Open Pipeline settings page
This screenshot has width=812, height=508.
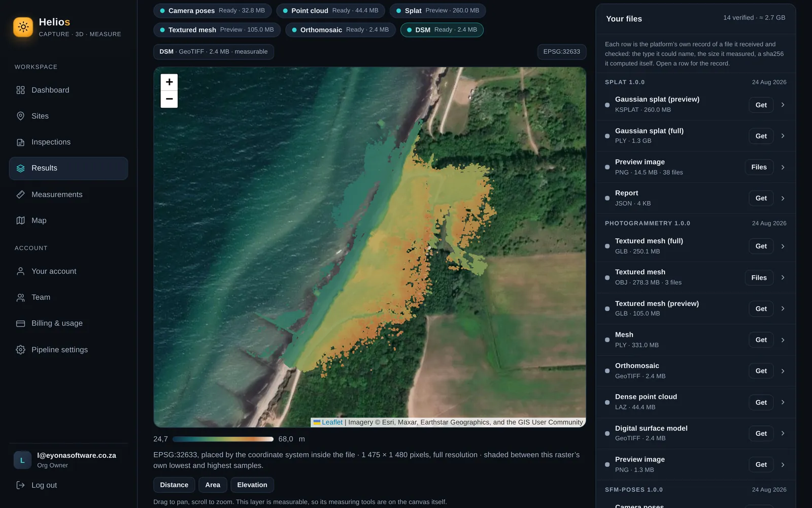pyautogui.click(x=69, y=350)
